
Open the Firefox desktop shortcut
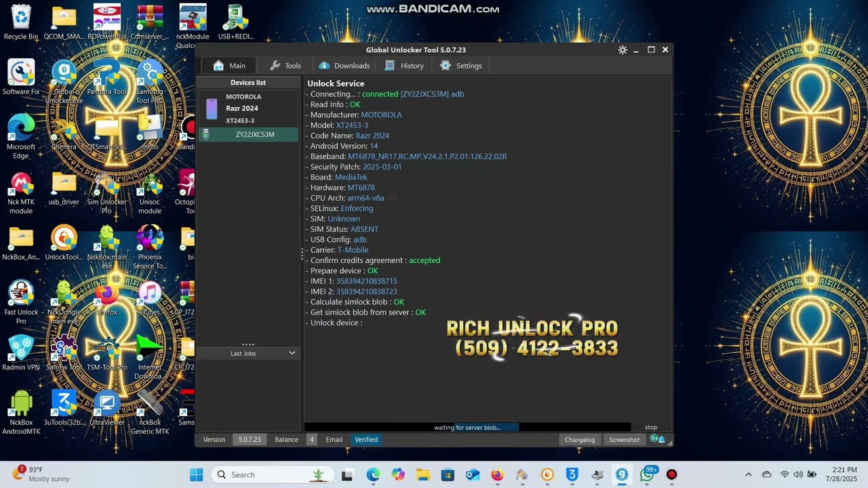pos(106,298)
